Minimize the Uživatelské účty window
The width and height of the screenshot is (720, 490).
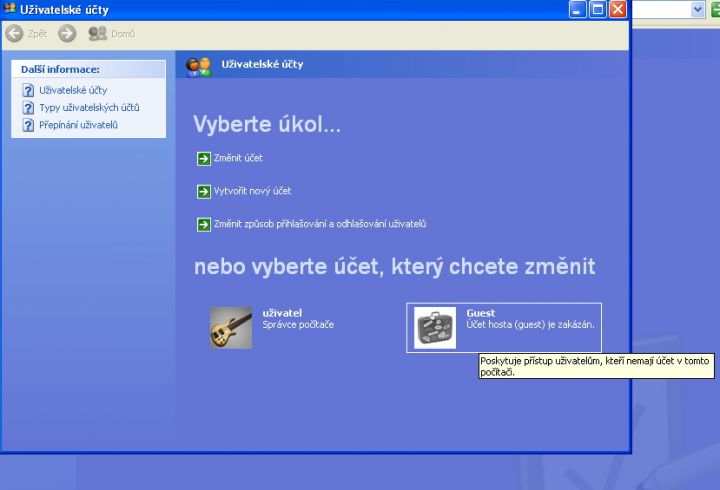coord(578,9)
